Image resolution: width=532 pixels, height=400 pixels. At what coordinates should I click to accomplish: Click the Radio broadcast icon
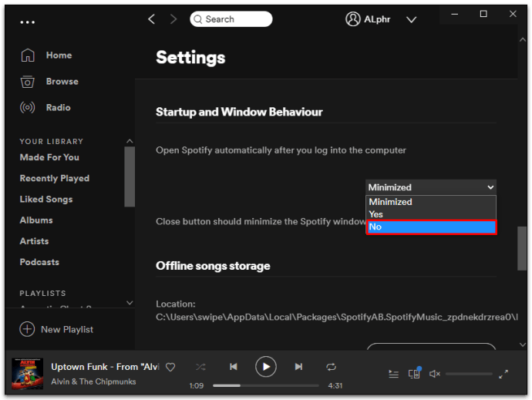pyautogui.click(x=28, y=108)
